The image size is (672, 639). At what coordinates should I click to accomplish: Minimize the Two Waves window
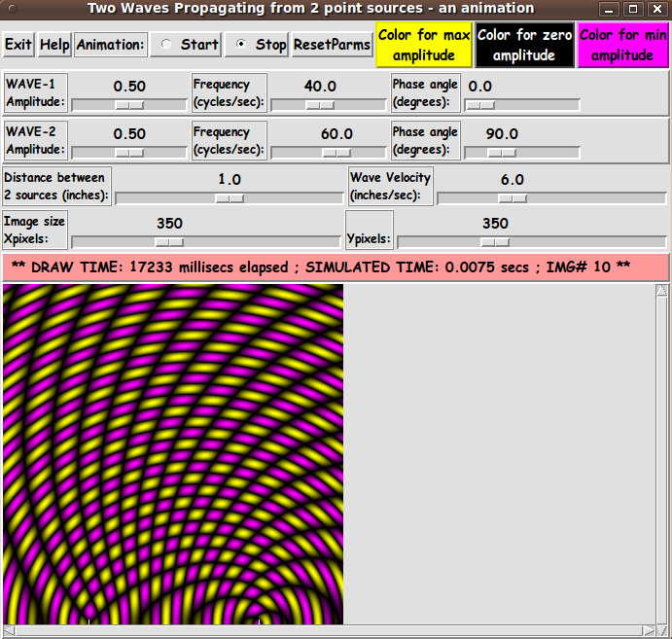[609, 9]
